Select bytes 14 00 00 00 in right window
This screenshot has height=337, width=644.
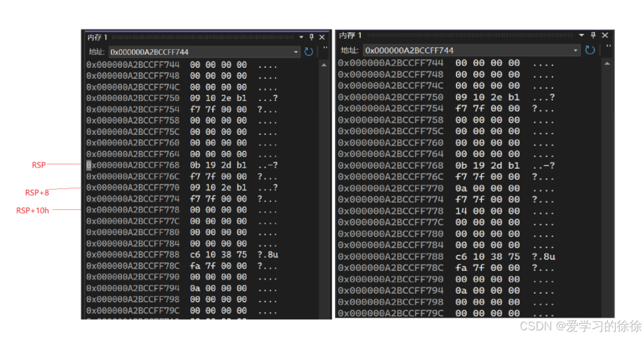tap(488, 211)
